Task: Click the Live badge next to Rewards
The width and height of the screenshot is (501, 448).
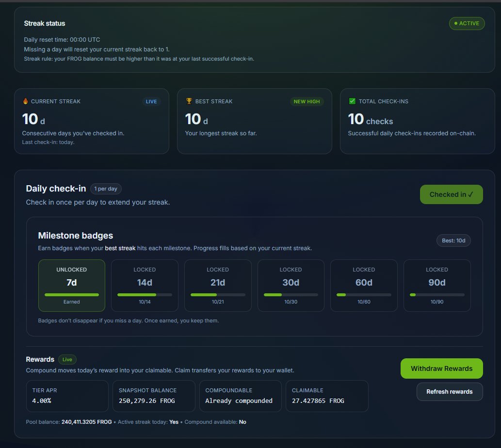Action: coord(67,360)
